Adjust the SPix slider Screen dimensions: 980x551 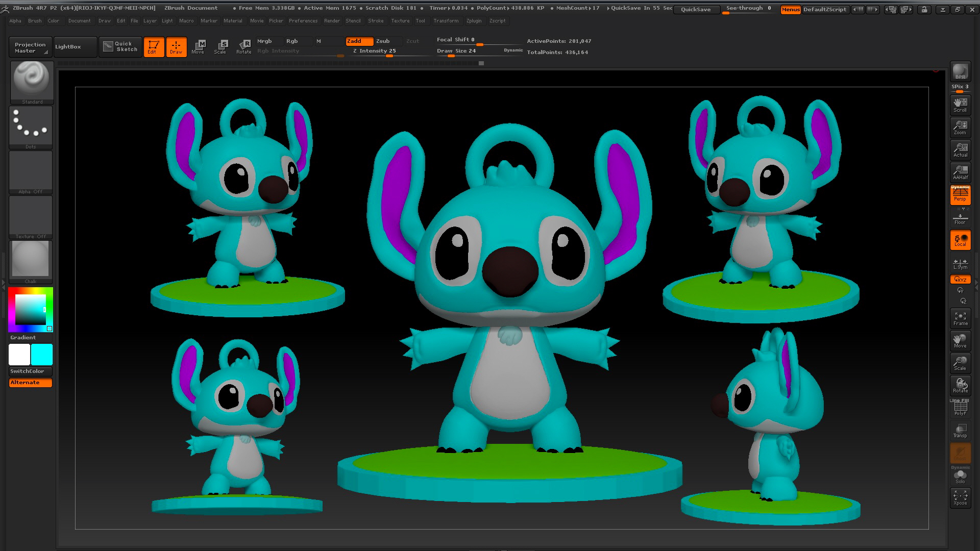coord(960,88)
